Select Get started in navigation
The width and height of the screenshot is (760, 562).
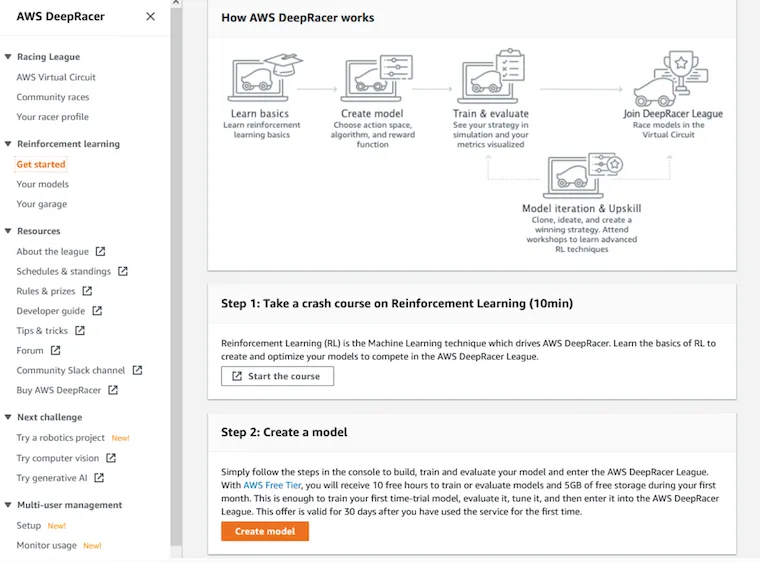click(x=41, y=164)
